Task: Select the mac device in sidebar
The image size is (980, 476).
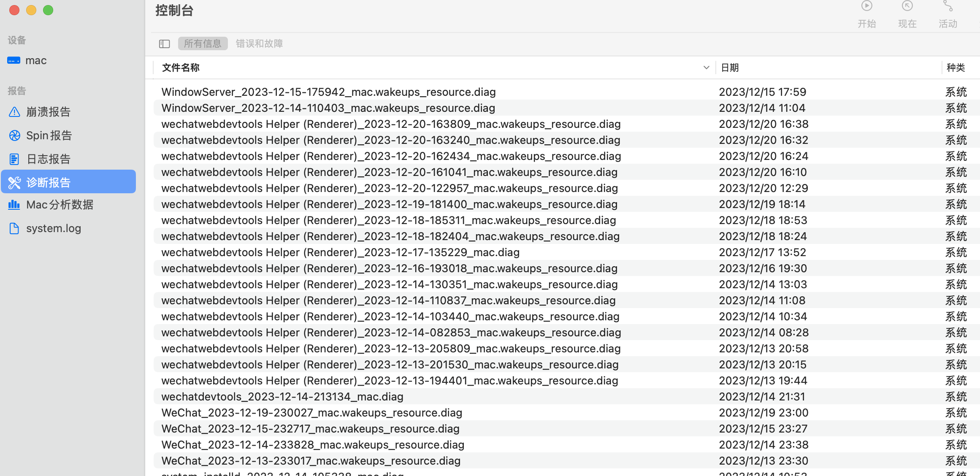Action: click(x=36, y=60)
